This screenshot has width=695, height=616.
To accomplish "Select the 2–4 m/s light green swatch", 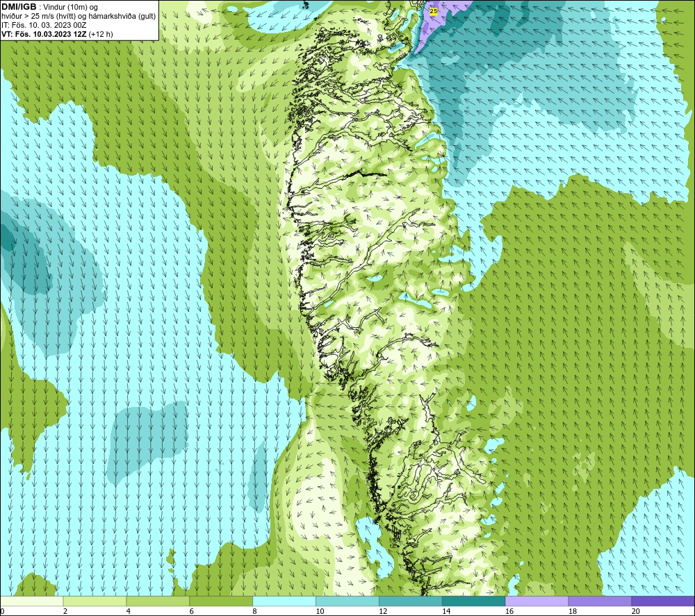I will (95, 601).
